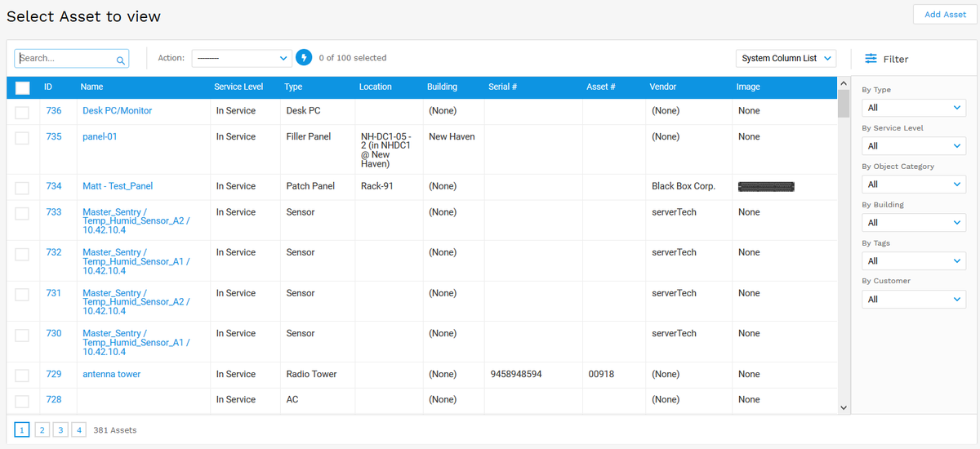Open Temp_Humid_Sensor_A1 link in row 732

pyautogui.click(x=136, y=262)
